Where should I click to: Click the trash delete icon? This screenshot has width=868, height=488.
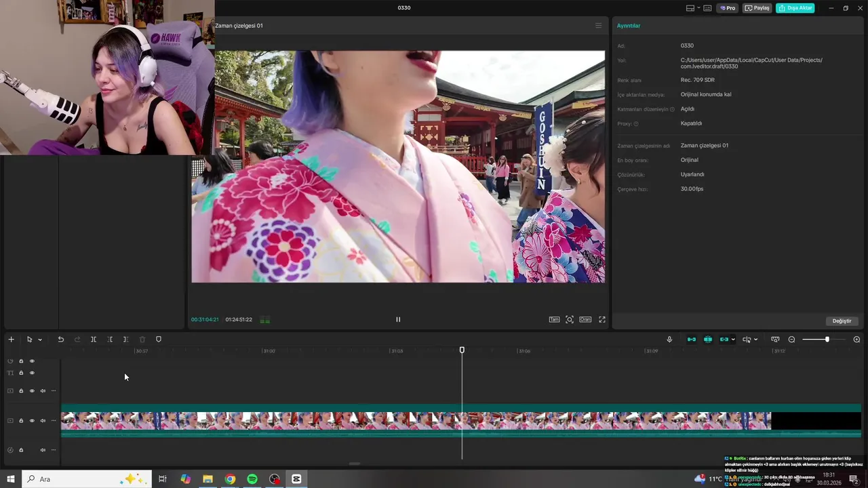[x=142, y=340]
